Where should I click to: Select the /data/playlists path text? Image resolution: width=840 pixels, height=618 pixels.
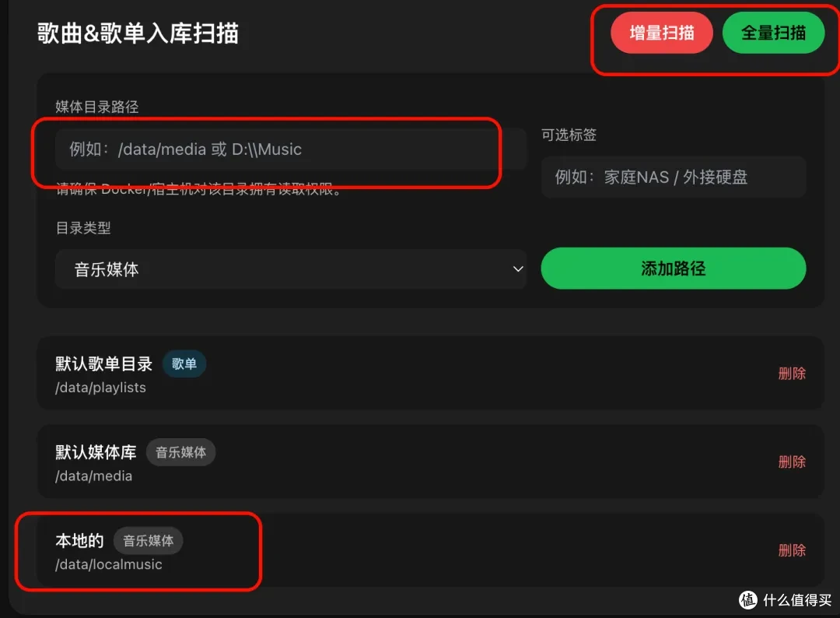click(100, 388)
